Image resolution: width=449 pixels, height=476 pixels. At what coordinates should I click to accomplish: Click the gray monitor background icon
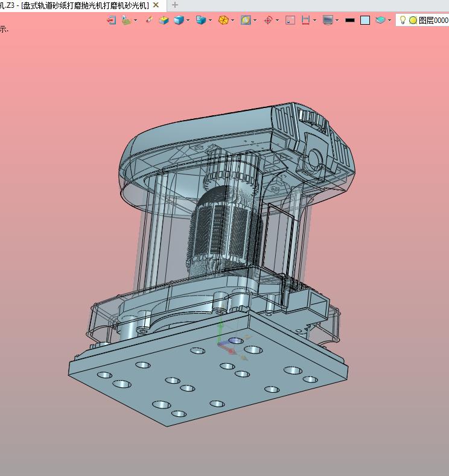click(328, 21)
